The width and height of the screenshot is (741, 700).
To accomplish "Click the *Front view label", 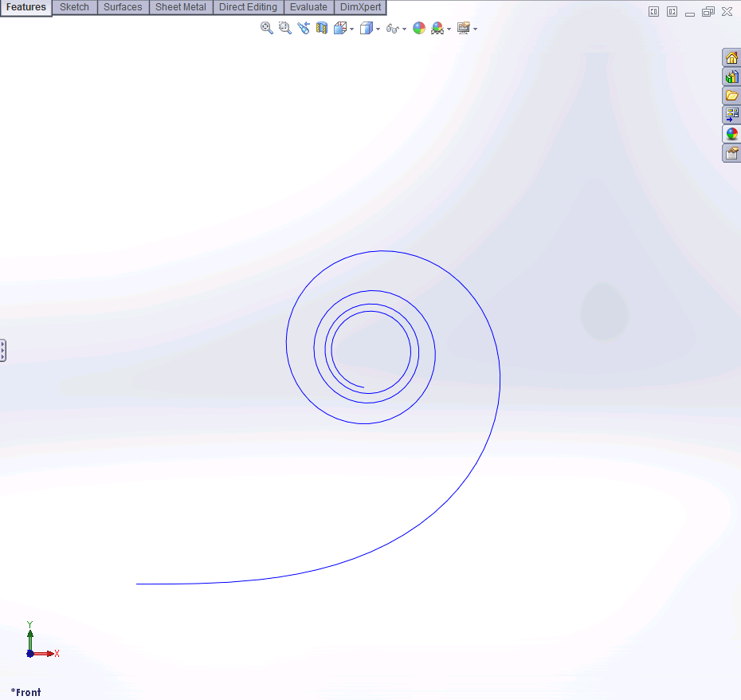I will tap(25, 693).
